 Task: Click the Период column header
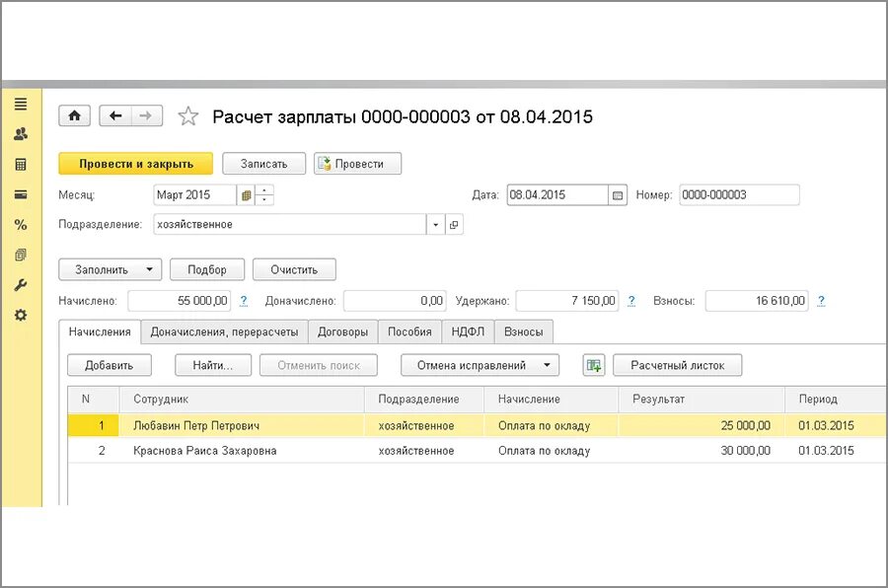pyautogui.click(x=836, y=400)
